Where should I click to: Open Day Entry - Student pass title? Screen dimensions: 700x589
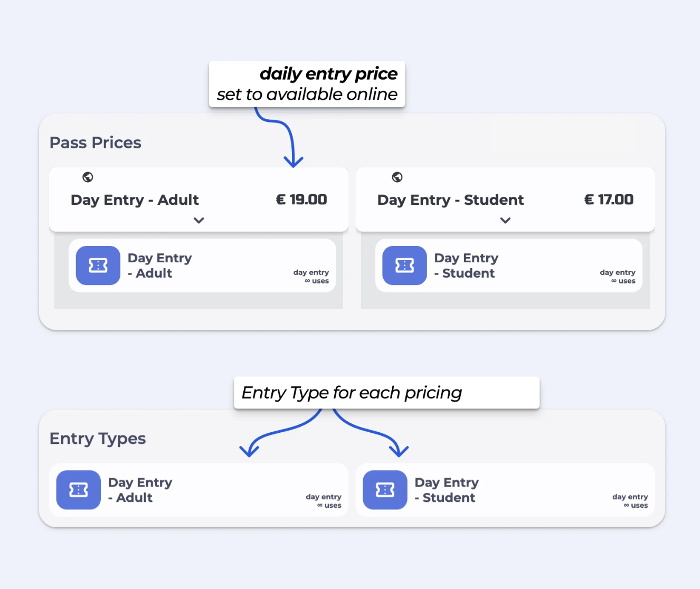tap(450, 200)
